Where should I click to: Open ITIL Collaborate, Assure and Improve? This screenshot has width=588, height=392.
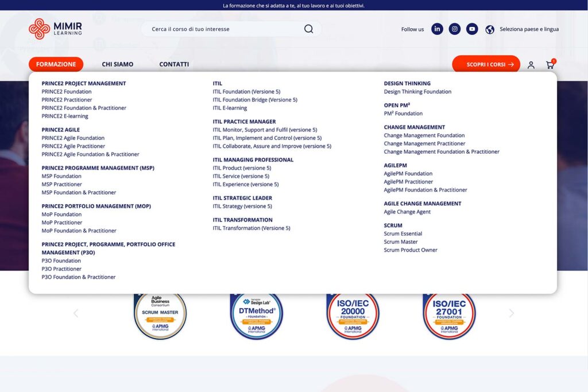pyautogui.click(x=272, y=146)
